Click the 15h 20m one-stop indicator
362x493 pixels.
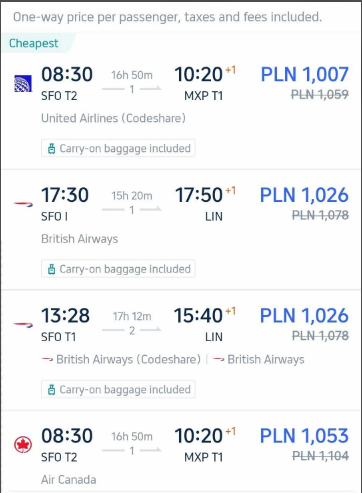[x=132, y=202]
